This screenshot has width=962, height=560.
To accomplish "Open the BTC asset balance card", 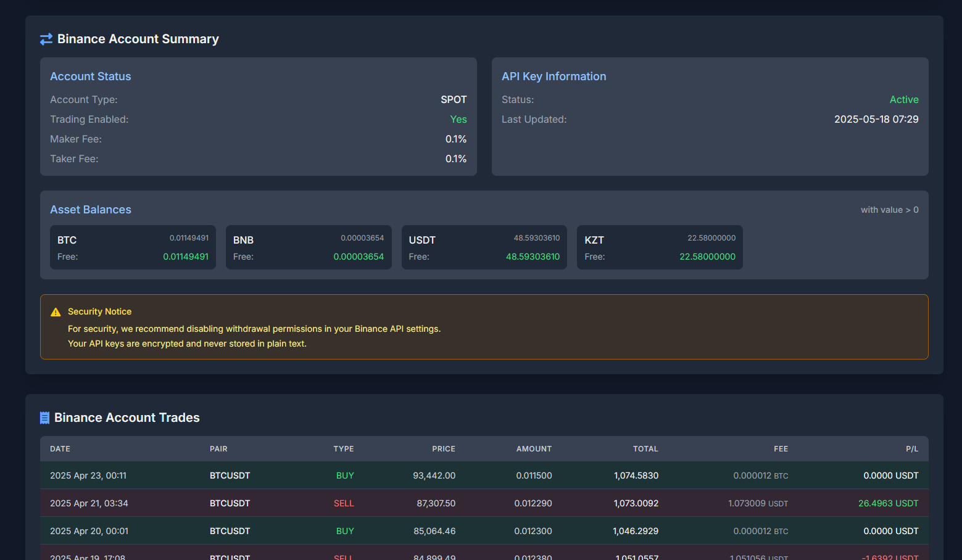I will [x=133, y=247].
